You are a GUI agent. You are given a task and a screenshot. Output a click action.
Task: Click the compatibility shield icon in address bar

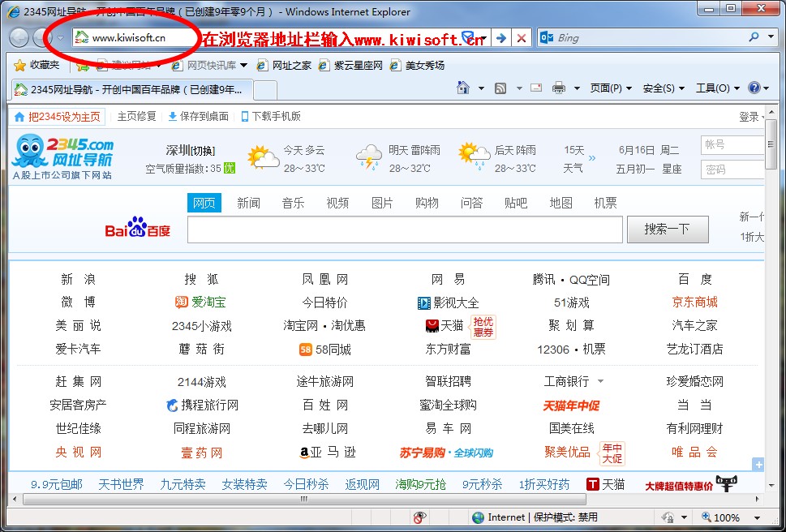467,37
